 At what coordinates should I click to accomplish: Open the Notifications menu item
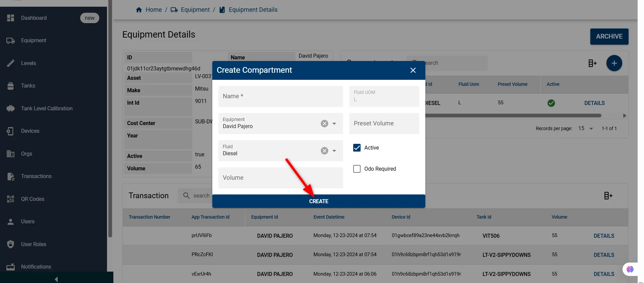coord(36,267)
